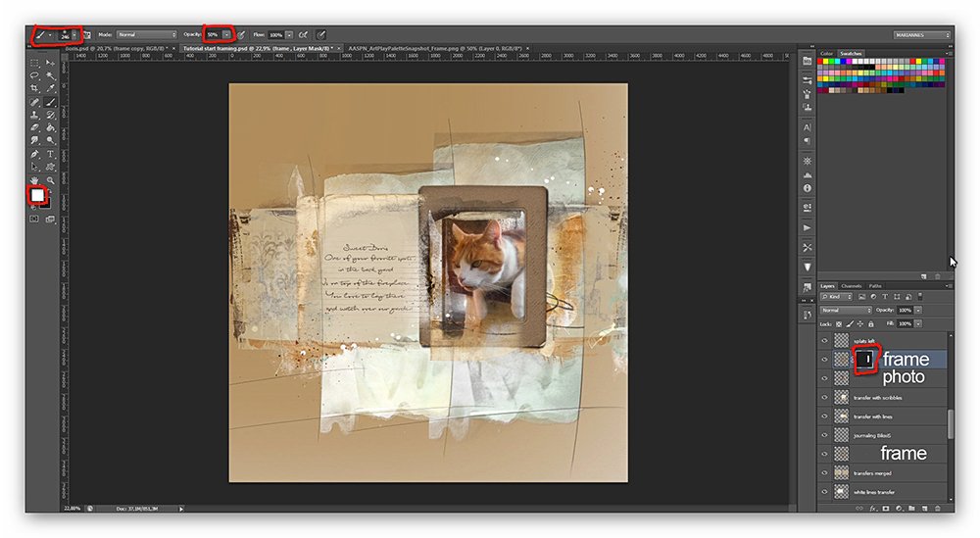Select the Path Selection tool
980x538 pixels.
pos(34,167)
